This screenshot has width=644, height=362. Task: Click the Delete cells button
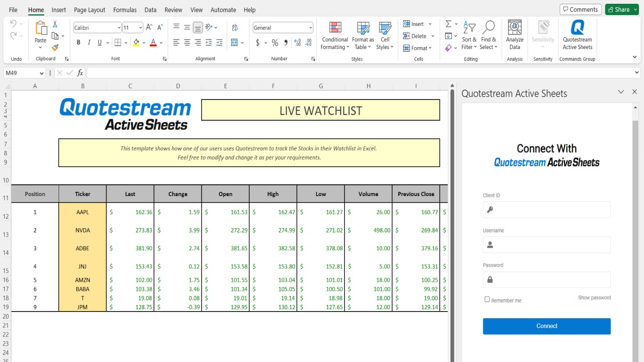click(415, 36)
